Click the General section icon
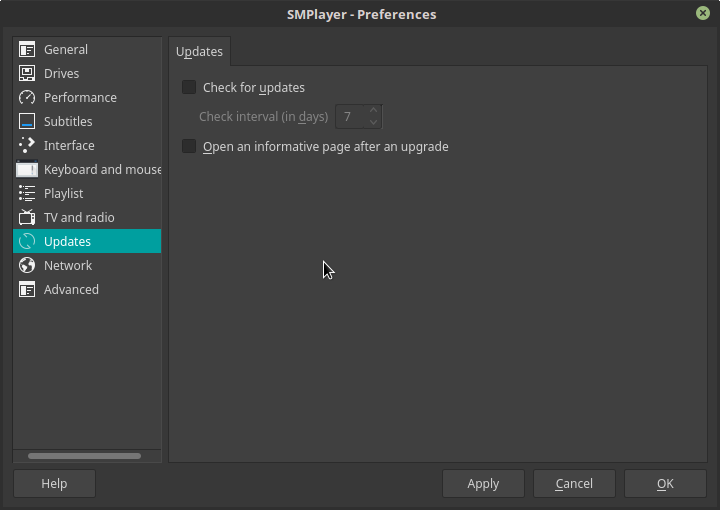The height and width of the screenshot is (510, 720). coord(27,50)
